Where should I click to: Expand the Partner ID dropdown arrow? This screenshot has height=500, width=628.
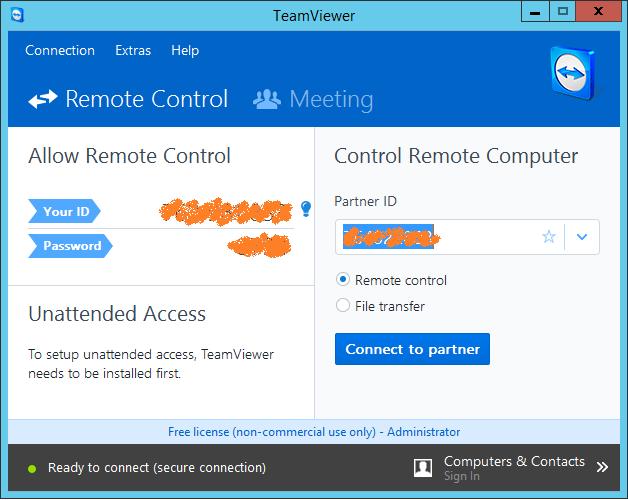[x=582, y=237]
